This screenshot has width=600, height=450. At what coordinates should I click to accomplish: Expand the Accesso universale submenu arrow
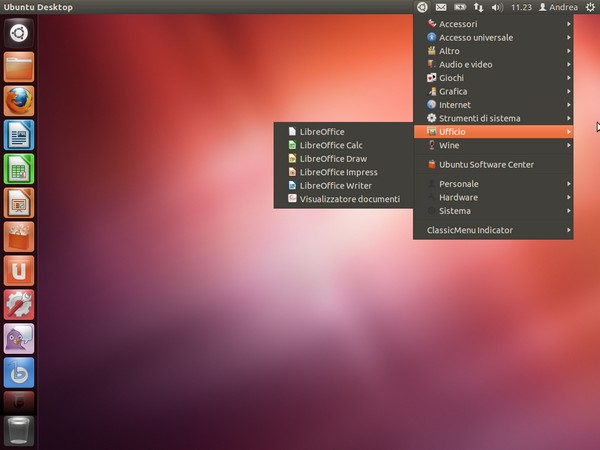(569, 38)
